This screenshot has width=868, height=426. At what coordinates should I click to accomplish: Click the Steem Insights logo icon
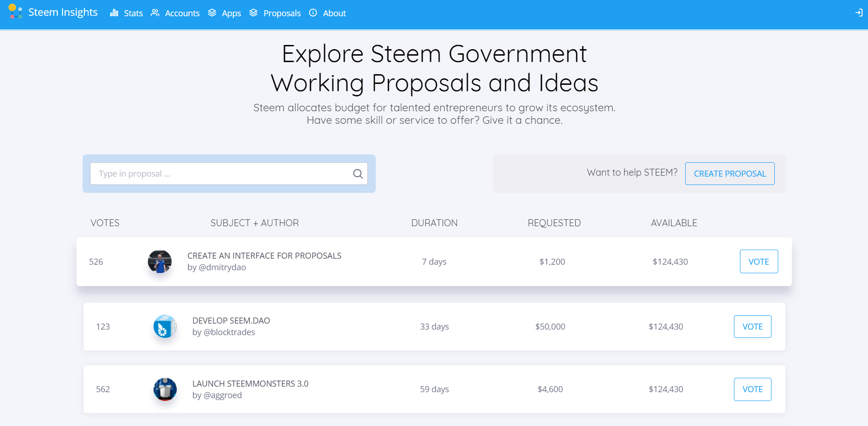click(x=15, y=12)
